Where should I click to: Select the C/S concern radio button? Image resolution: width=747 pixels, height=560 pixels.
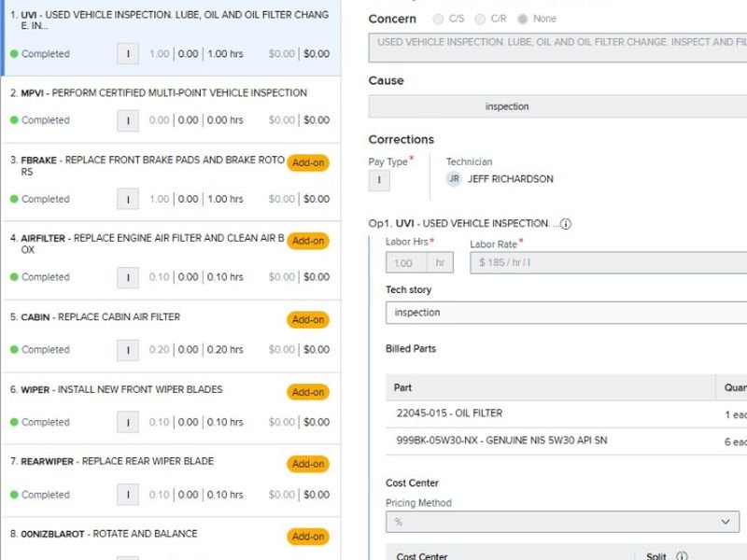click(x=439, y=20)
